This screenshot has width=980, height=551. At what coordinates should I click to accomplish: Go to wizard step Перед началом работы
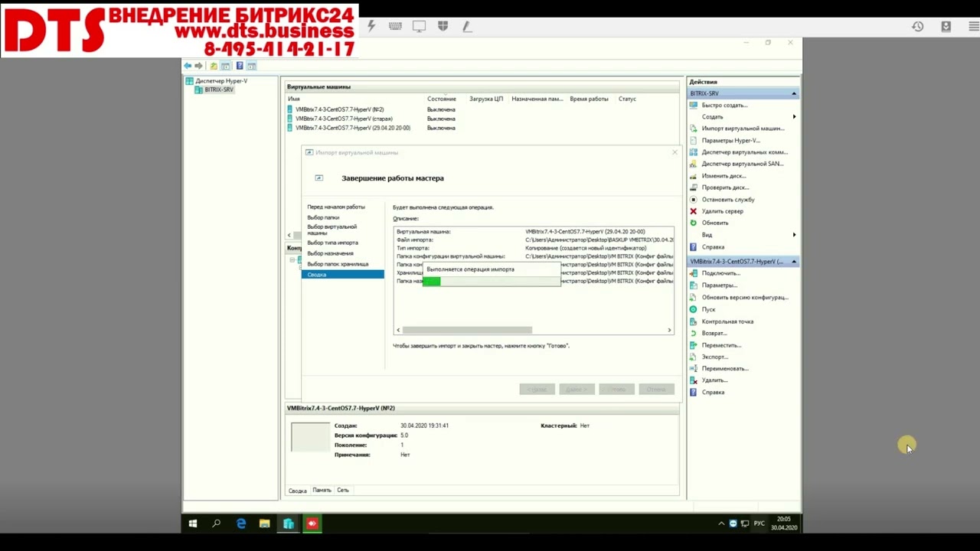pos(336,207)
